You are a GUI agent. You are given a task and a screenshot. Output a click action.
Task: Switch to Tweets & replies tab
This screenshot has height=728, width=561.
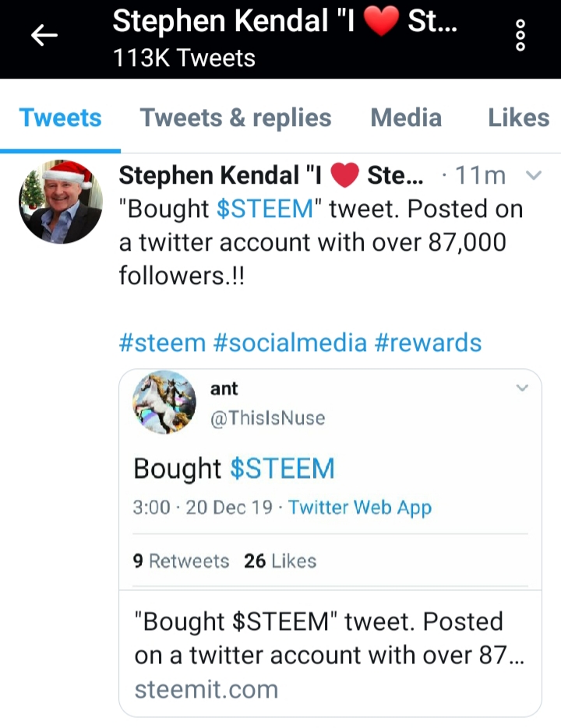click(x=235, y=118)
